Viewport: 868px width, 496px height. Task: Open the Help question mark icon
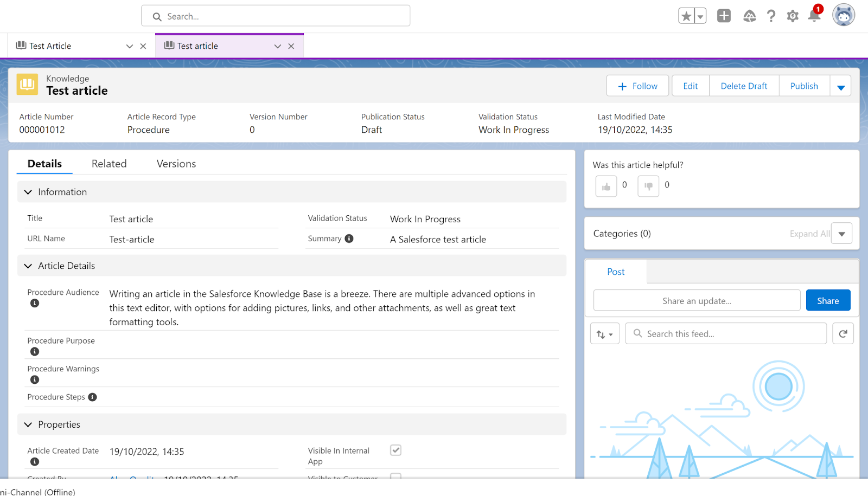click(x=771, y=16)
